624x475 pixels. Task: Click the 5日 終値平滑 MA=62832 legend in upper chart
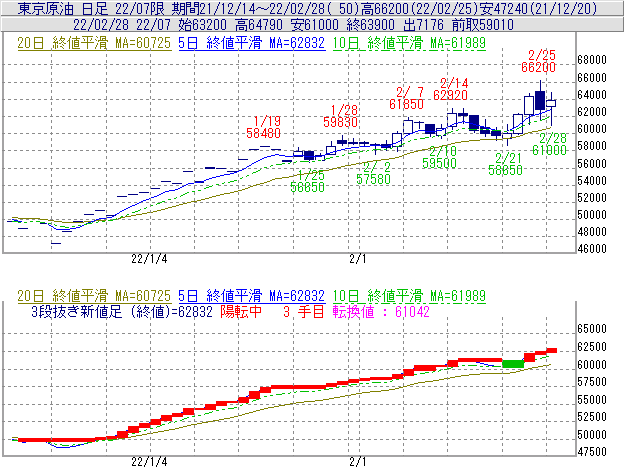[252, 43]
